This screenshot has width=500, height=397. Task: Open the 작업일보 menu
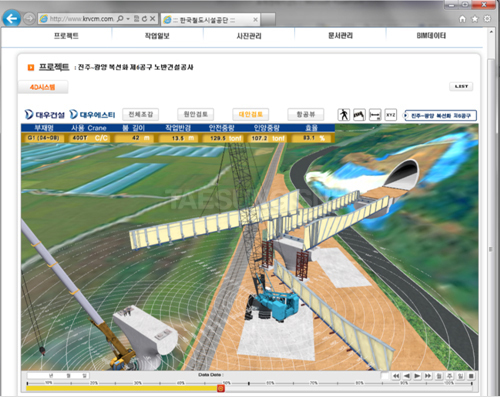click(157, 36)
